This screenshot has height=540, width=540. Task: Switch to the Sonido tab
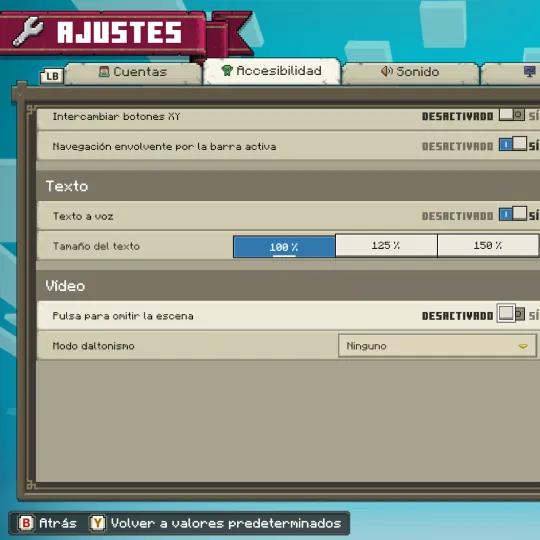click(x=410, y=73)
